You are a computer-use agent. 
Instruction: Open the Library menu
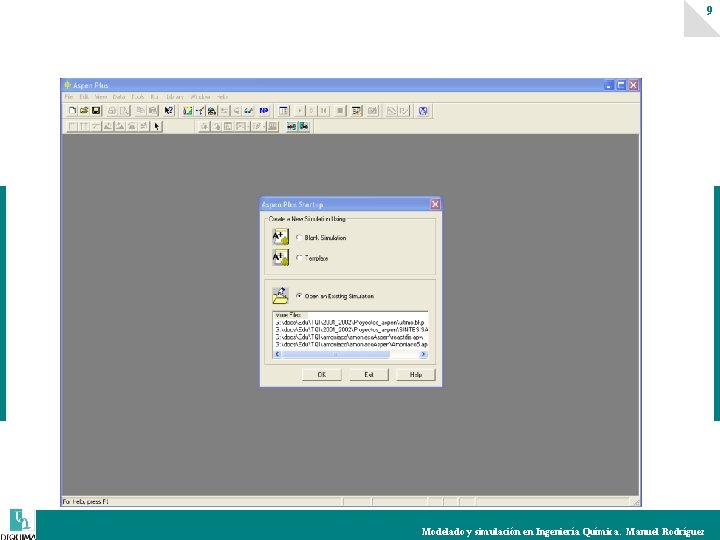coord(175,97)
